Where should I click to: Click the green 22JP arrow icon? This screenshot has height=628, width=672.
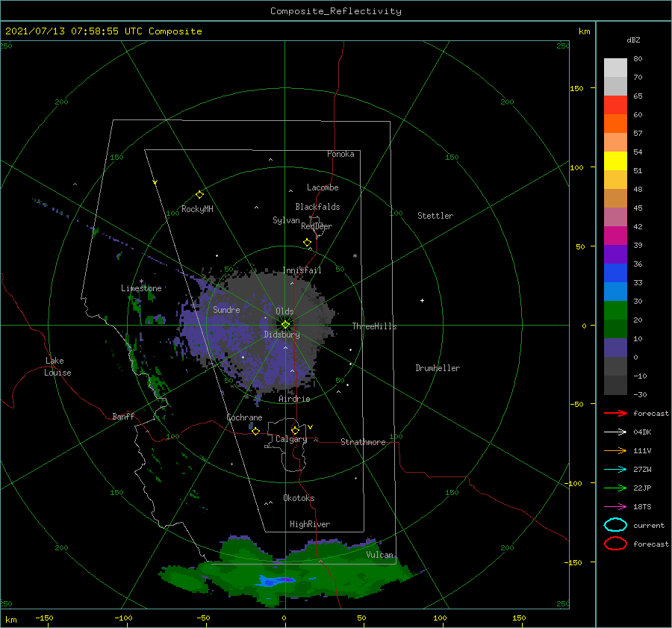pos(615,488)
